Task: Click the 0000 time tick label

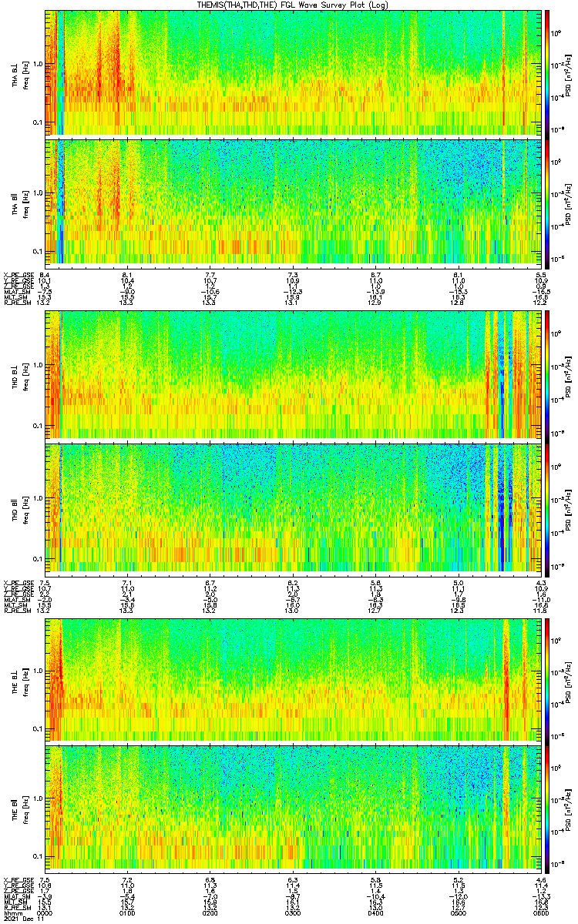Action: pyautogui.click(x=45, y=912)
